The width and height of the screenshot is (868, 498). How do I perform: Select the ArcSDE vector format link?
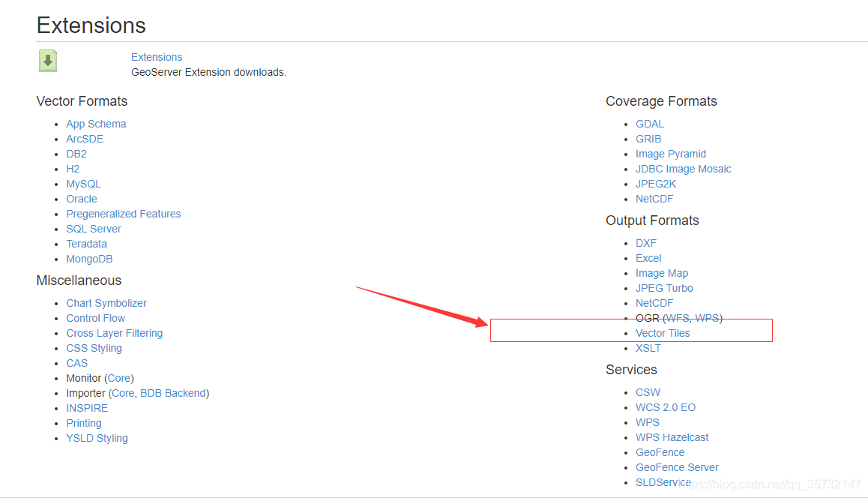pyautogui.click(x=85, y=139)
